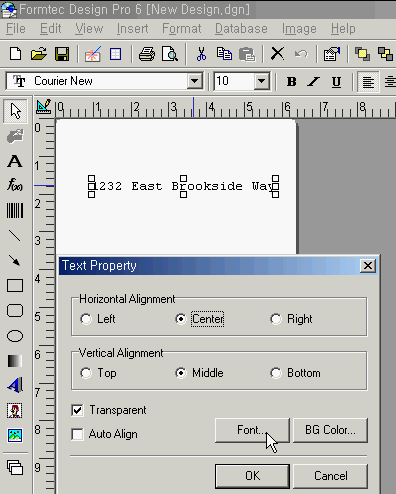Click Cancel in Text Property dialog
396x494 pixels.
(330, 476)
